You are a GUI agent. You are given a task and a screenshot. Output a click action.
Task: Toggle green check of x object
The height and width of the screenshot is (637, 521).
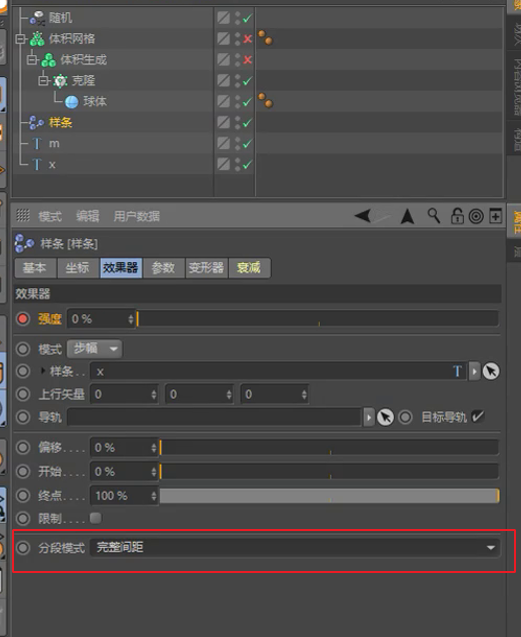[x=247, y=165]
